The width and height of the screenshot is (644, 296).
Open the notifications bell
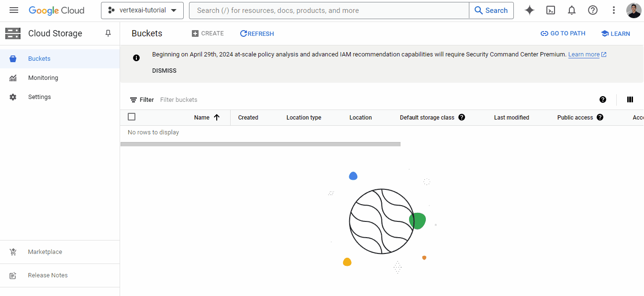(x=572, y=10)
